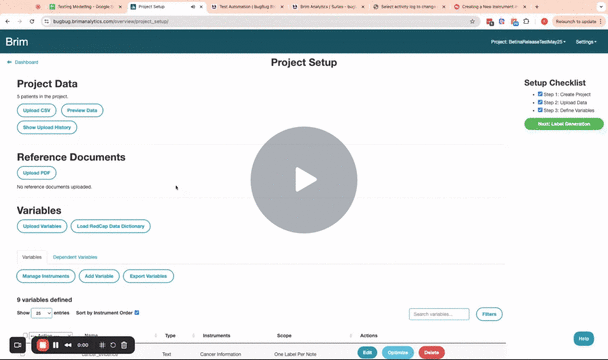Open the Extensions puzzle icon
This screenshot has height=360, width=608.
click(526, 21)
